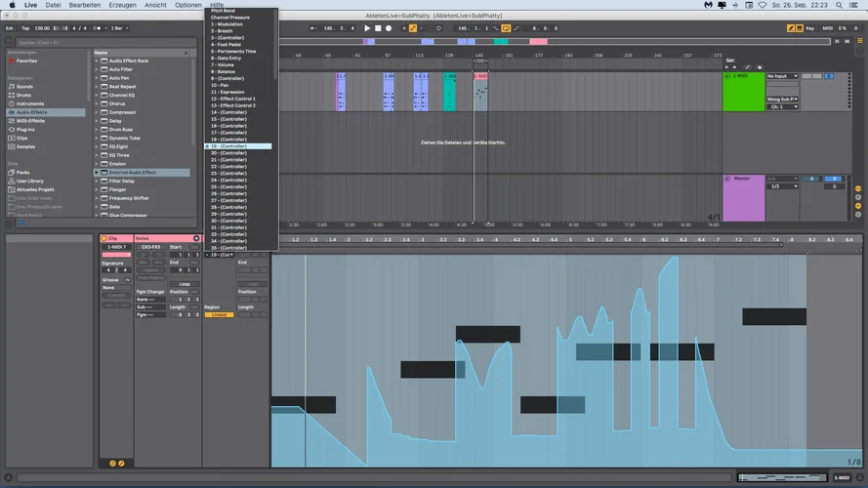Viewport: 868px width, 488px height.
Task: Click the arrangement Record button
Action: (x=389, y=28)
